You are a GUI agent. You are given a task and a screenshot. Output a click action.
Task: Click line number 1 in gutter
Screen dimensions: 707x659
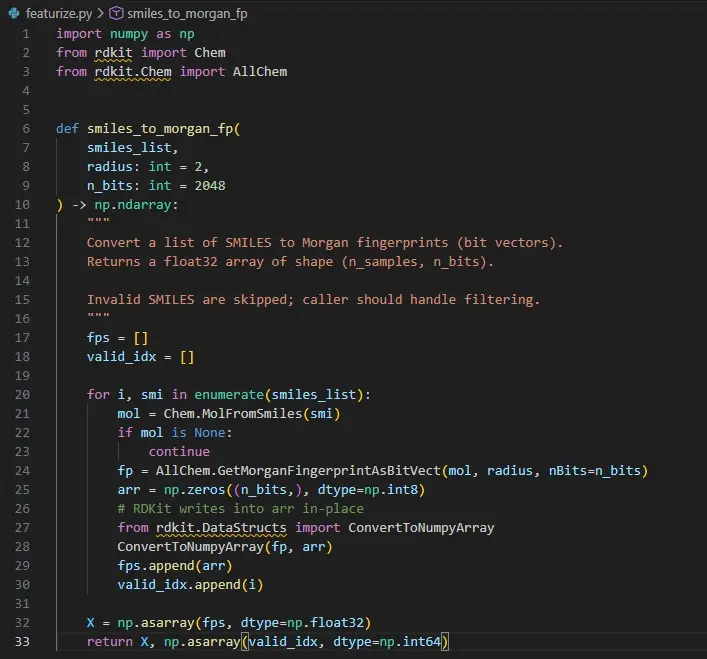pos(26,34)
